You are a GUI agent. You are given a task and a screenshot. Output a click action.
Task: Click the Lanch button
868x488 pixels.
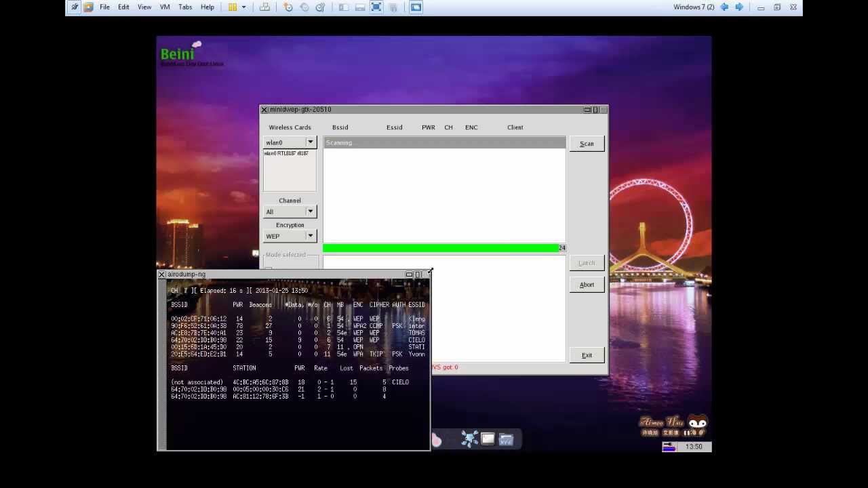click(587, 263)
